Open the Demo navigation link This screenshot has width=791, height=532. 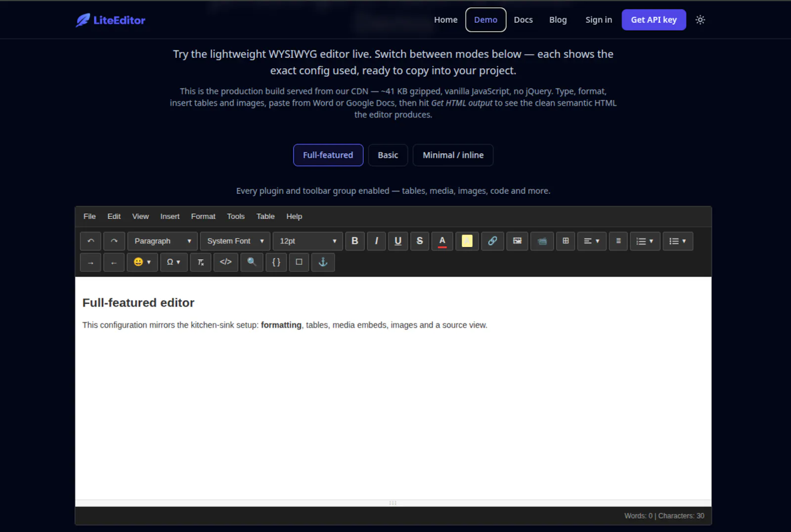point(486,20)
